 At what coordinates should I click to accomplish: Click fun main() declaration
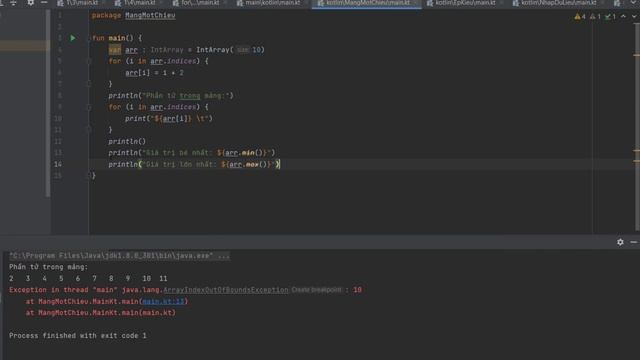pos(117,38)
